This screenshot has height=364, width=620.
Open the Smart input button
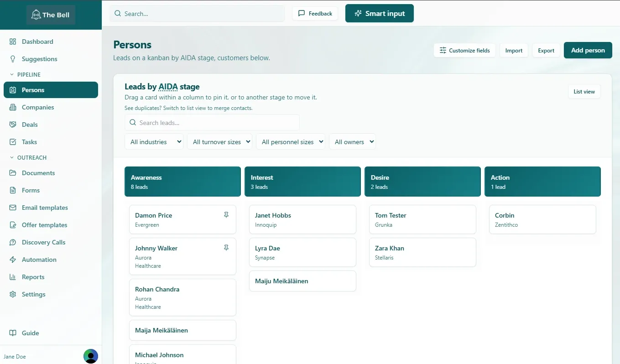click(380, 13)
